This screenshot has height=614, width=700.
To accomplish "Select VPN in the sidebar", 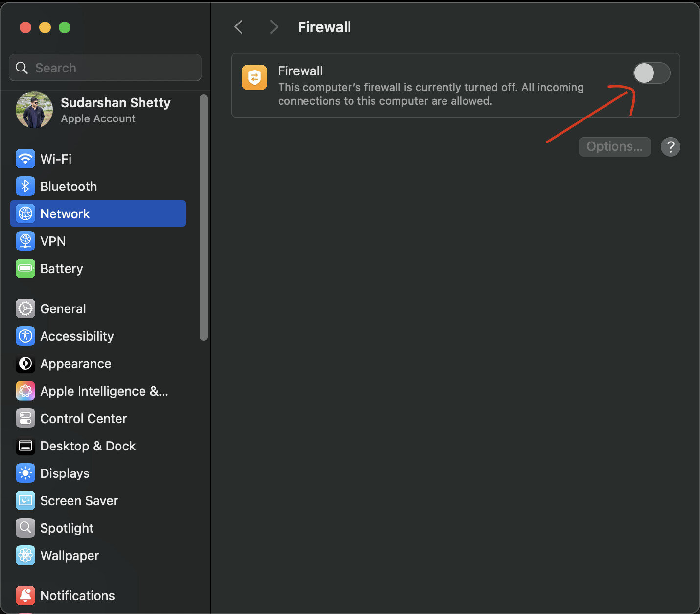I will tap(53, 241).
